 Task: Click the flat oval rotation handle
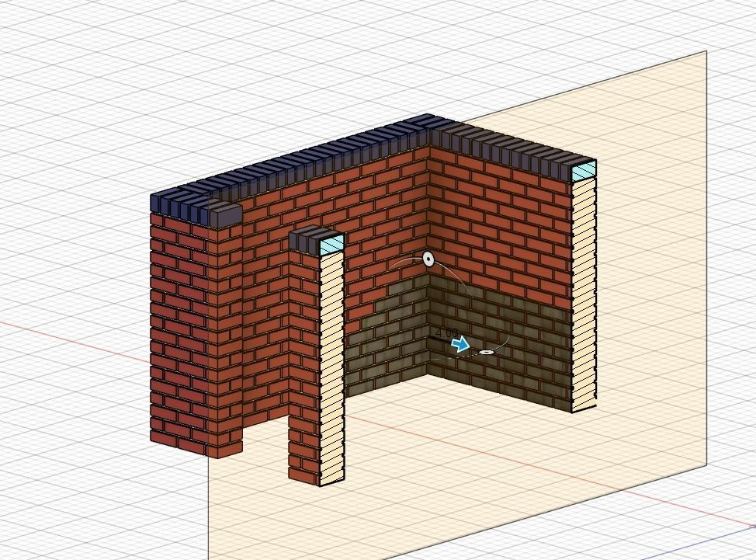(486, 353)
